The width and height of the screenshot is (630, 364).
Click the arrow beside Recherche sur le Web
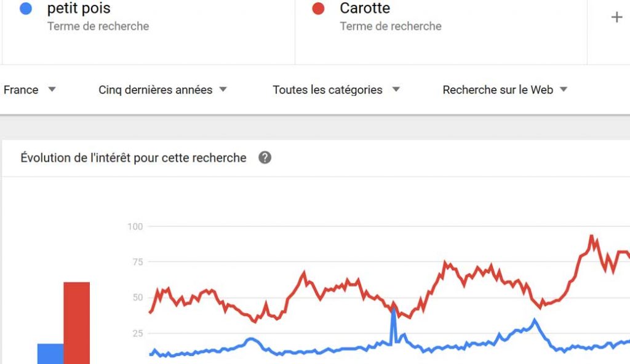(563, 90)
